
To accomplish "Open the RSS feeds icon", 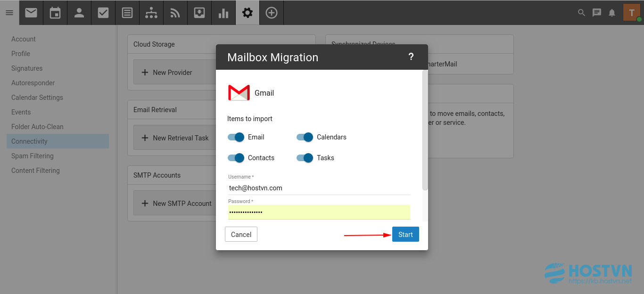I will tap(175, 13).
